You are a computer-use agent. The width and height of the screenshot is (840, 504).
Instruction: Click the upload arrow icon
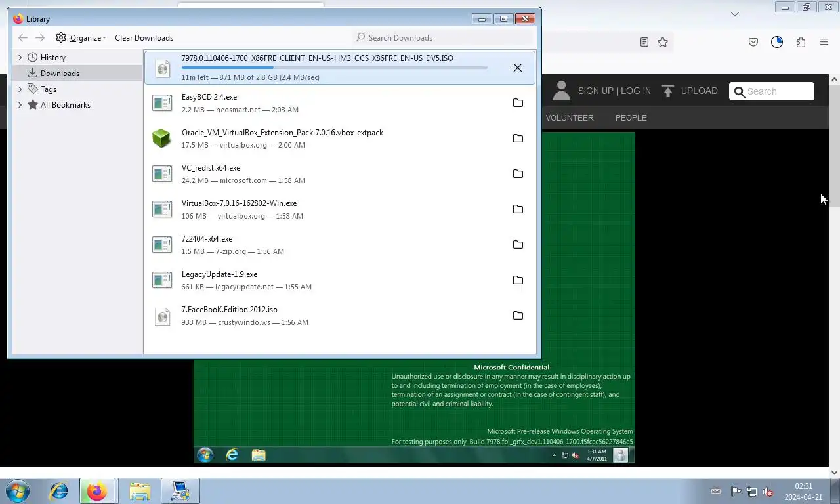668,91
